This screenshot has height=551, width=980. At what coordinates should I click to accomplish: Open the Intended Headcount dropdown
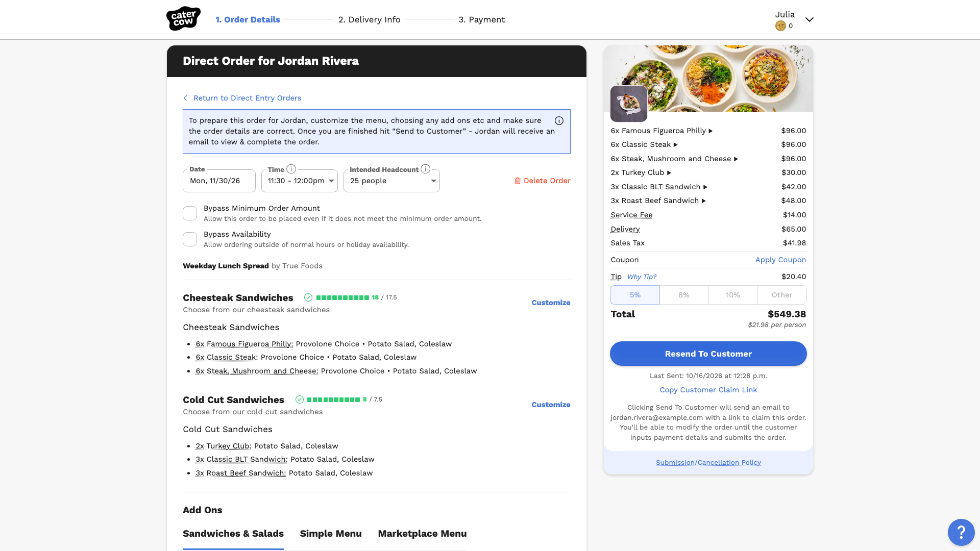click(x=391, y=181)
